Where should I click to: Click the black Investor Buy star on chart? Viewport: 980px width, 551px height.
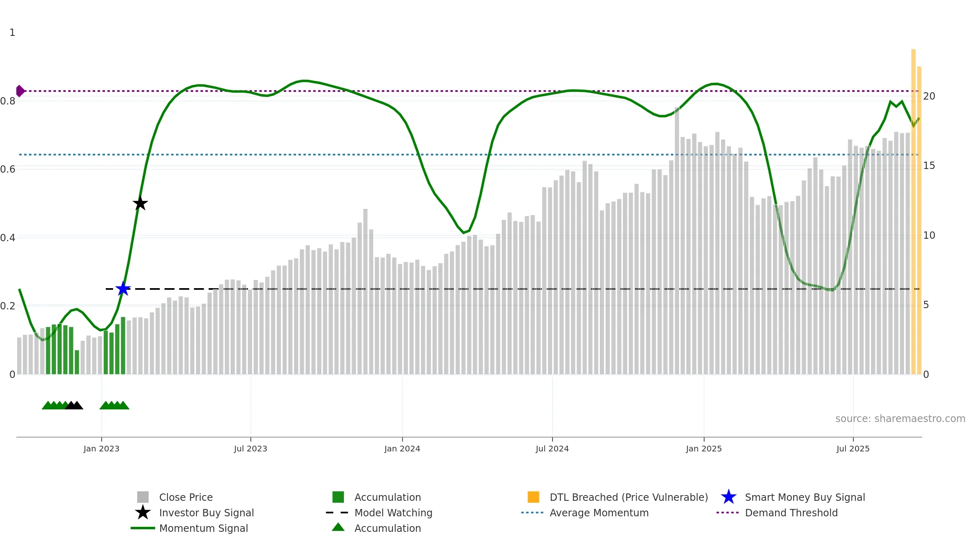[140, 203]
